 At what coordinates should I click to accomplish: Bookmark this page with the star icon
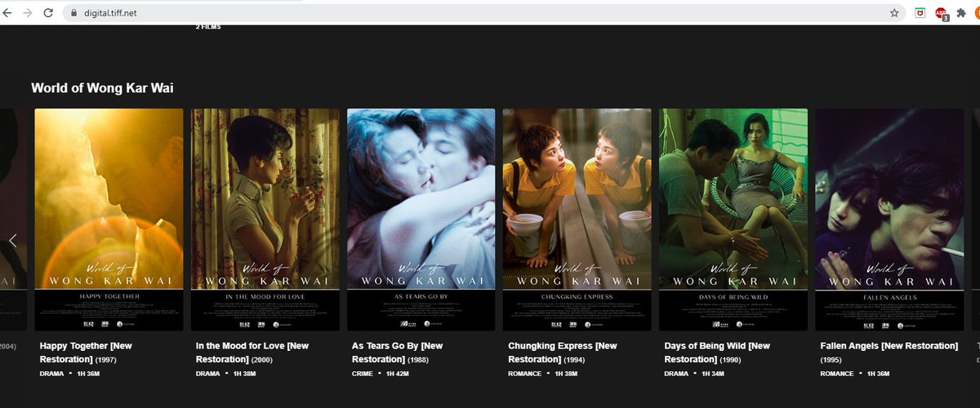894,13
